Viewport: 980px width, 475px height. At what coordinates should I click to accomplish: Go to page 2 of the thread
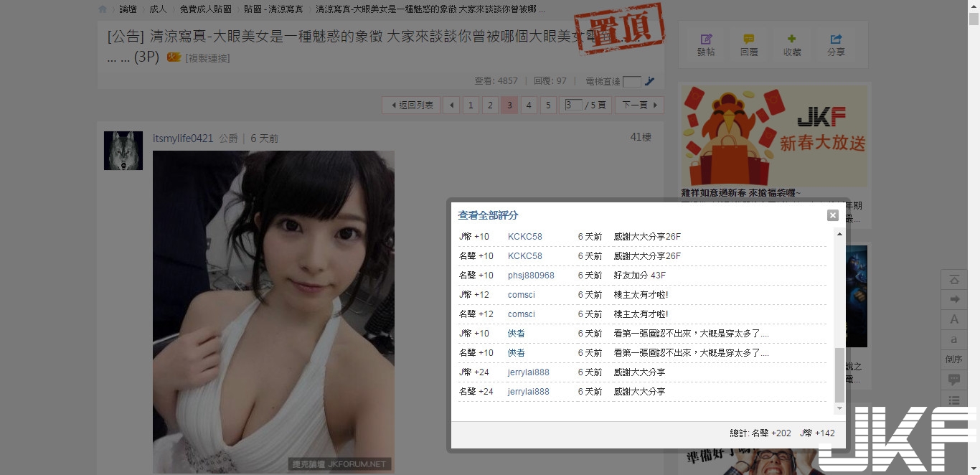click(x=490, y=105)
